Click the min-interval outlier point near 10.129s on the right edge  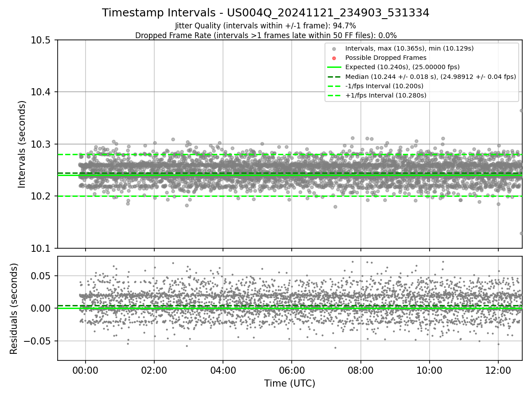(521, 233)
